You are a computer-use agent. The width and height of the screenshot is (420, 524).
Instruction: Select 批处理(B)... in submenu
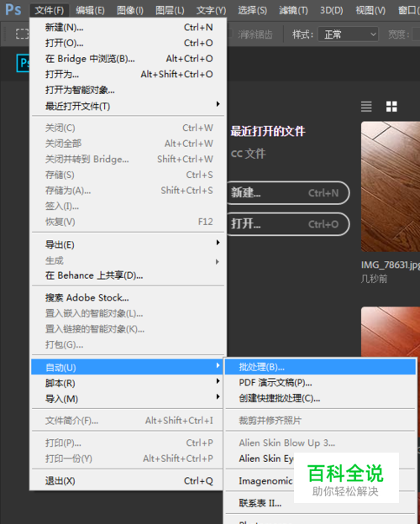321,367
